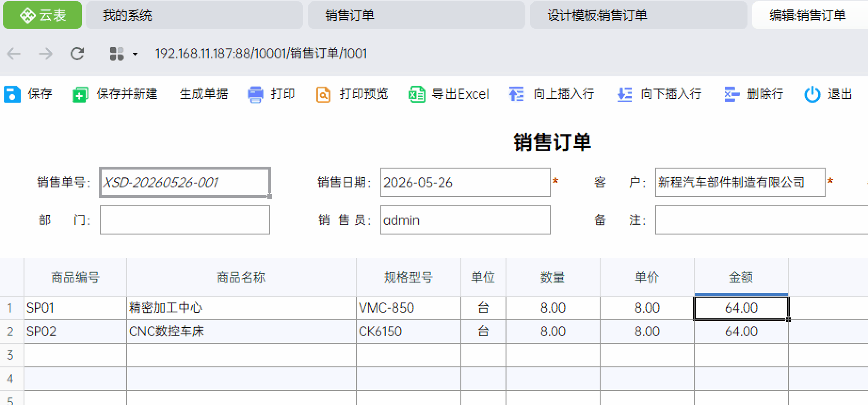The width and height of the screenshot is (868, 405).
Task: Click the 销售日期 date field
Action: [x=465, y=182]
